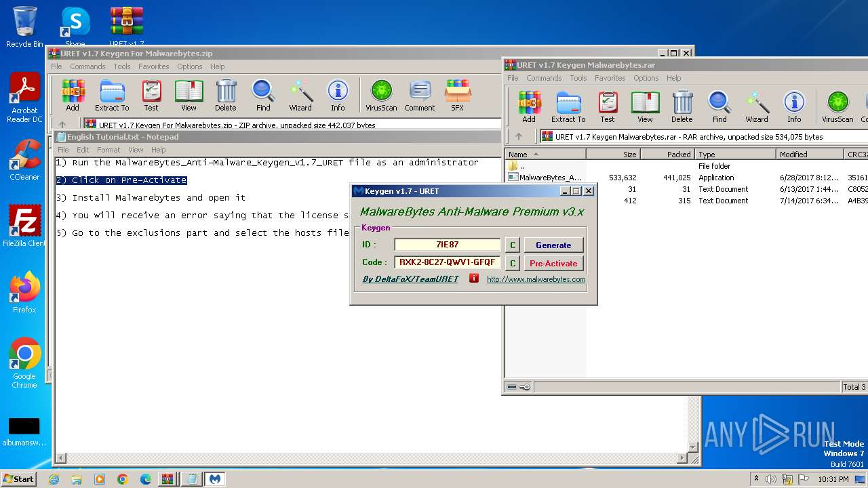
Task: Go up one folder in zip window
Action: (x=62, y=125)
